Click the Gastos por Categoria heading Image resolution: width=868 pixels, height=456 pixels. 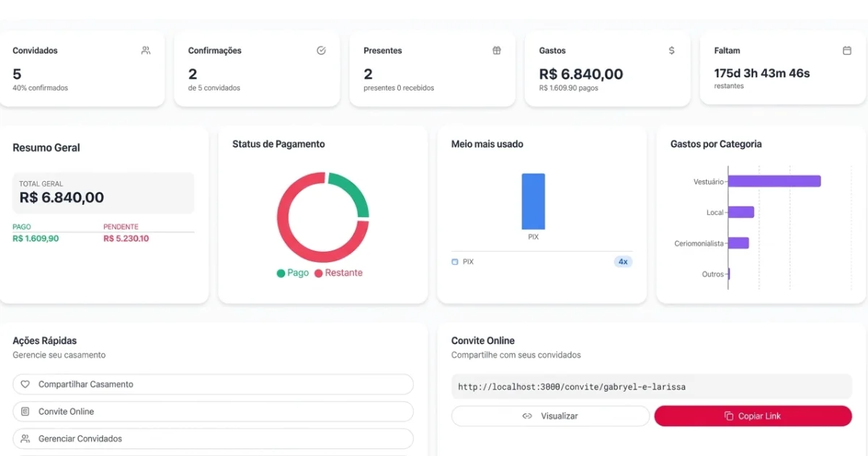(716, 144)
